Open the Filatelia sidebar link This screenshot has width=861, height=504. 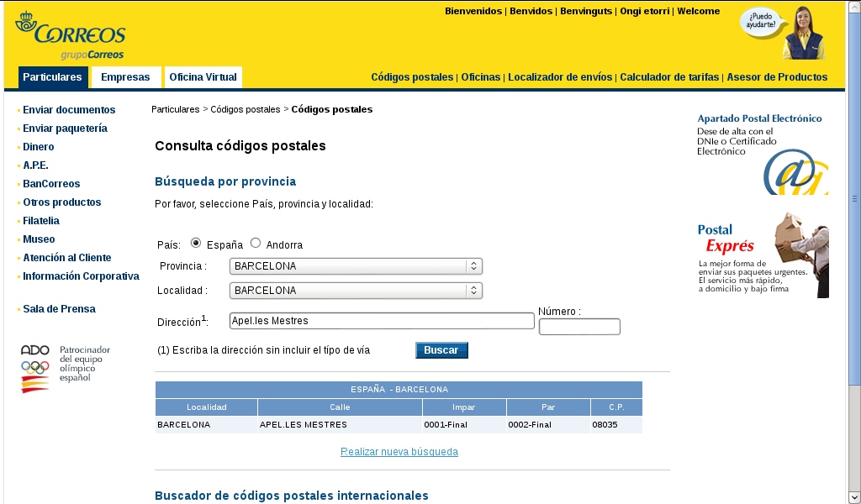[41, 221]
